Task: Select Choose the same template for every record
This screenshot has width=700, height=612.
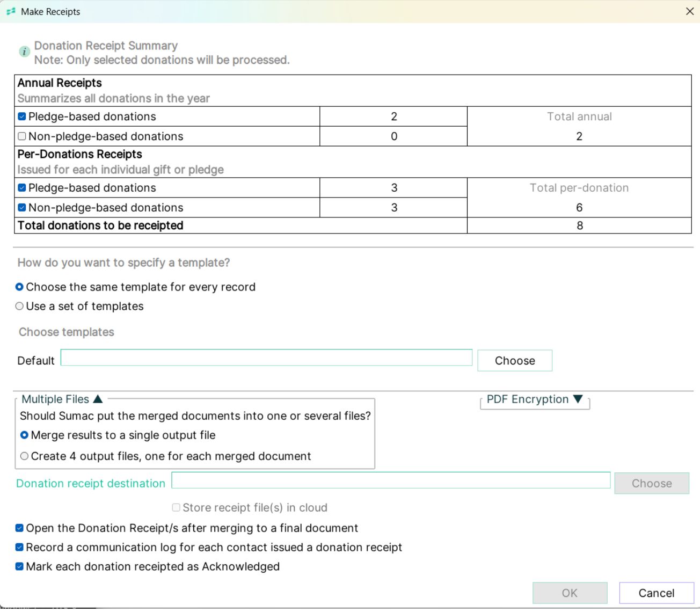Action: pyautogui.click(x=19, y=287)
